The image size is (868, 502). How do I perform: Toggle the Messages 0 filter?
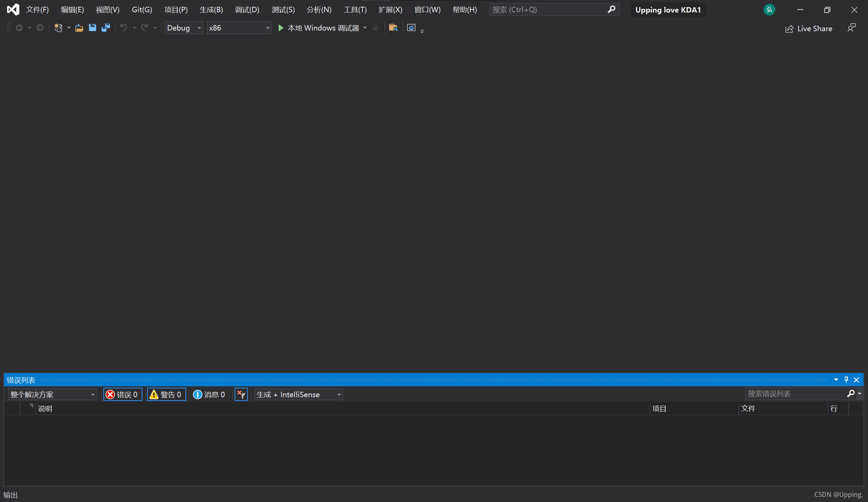pyautogui.click(x=210, y=394)
